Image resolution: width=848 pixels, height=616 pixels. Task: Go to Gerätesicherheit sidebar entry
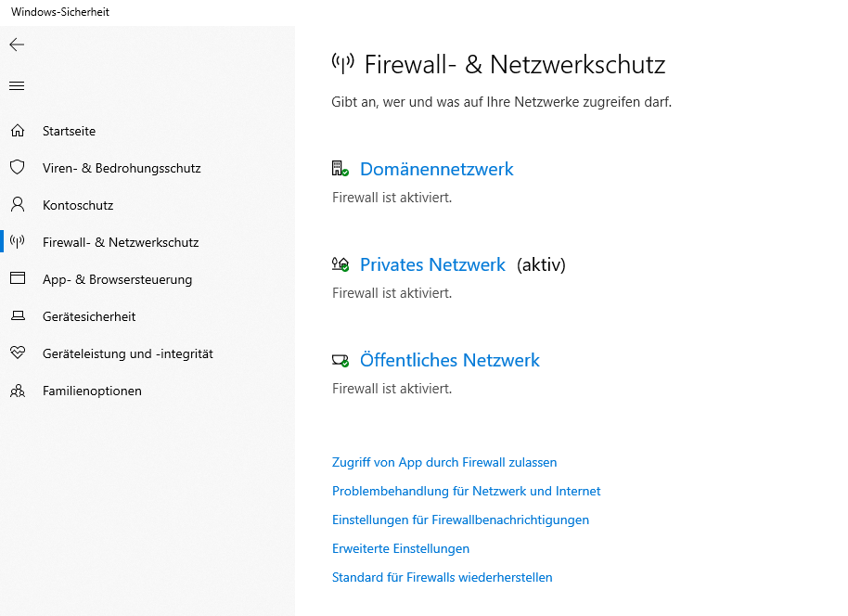click(89, 316)
